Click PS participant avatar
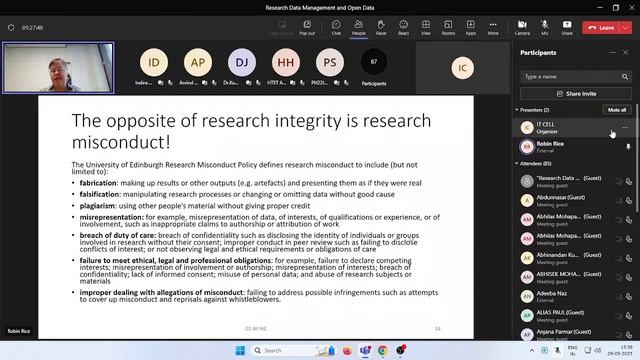 pyautogui.click(x=330, y=62)
